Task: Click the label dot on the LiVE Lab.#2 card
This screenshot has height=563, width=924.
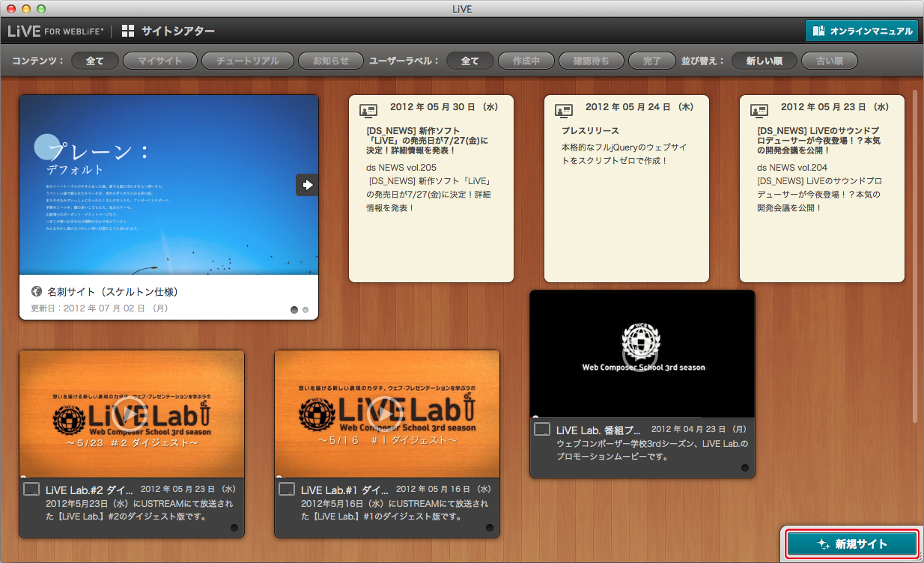Action: tap(234, 528)
